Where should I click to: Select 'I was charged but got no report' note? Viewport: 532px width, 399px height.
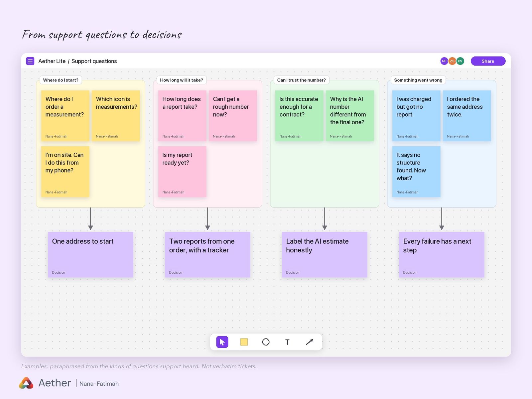point(416,116)
